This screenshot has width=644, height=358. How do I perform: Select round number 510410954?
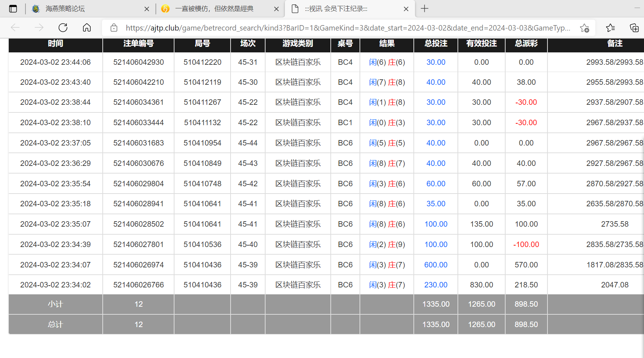click(x=202, y=143)
